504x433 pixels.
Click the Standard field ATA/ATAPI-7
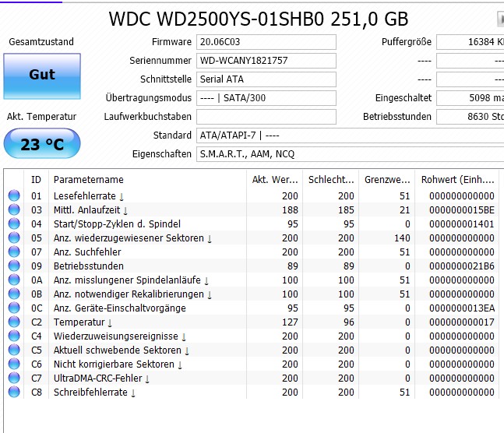tap(351, 136)
